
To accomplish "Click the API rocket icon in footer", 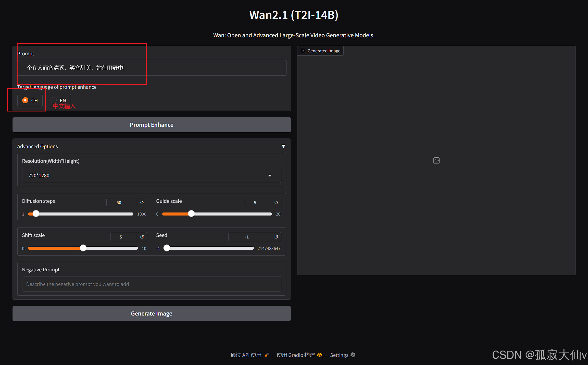I will 267,355.
